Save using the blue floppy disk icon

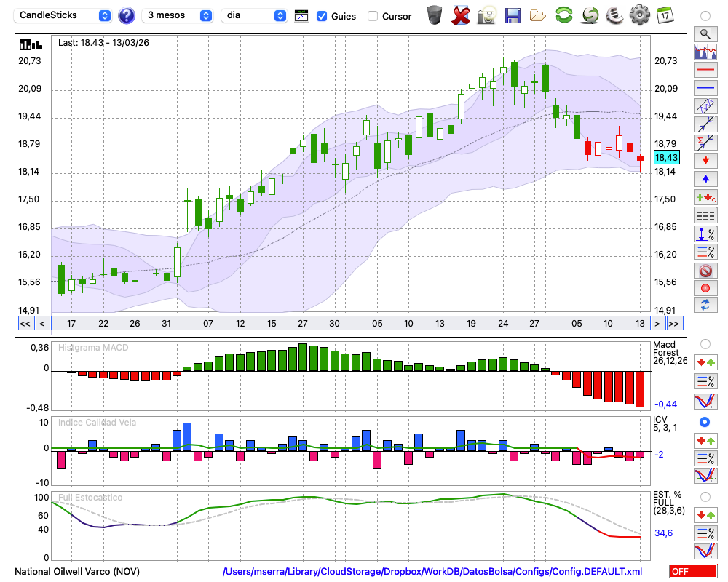pos(513,15)
